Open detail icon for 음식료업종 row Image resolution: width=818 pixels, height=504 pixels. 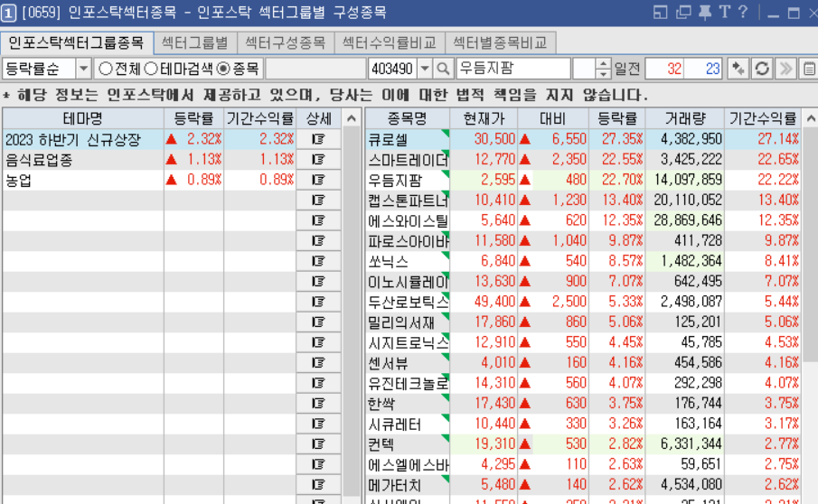[318, 160]
